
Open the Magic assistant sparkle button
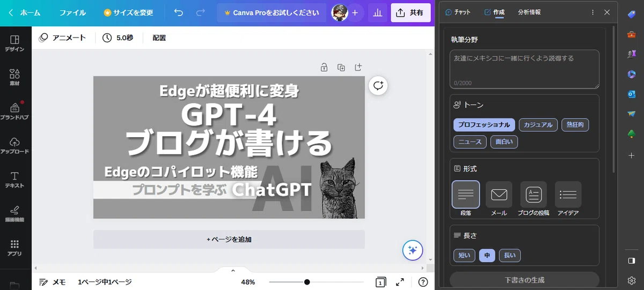point(413,250)
